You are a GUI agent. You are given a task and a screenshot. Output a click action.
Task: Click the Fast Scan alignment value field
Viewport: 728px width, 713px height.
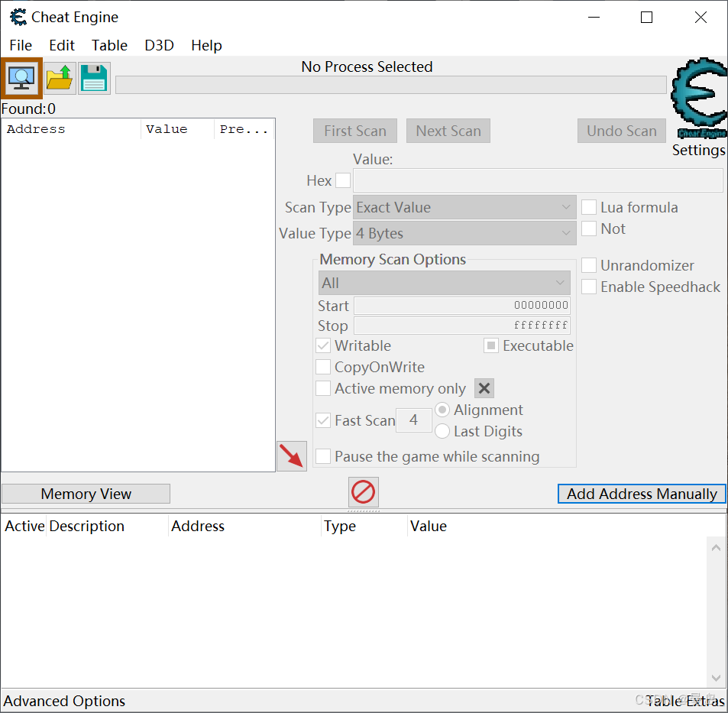tap(414, 420)
